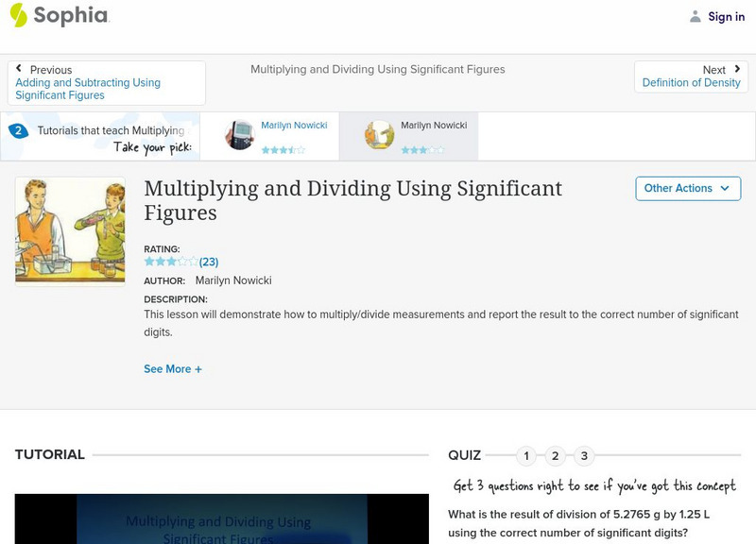Click the star rating next to (23)

click(x=170, y=262)
